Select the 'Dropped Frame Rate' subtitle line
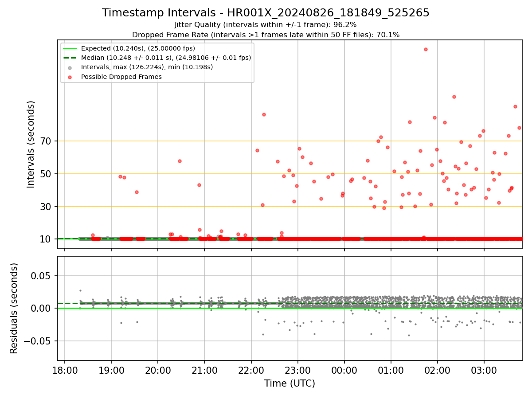532x399 pixels. click(266, 35)
